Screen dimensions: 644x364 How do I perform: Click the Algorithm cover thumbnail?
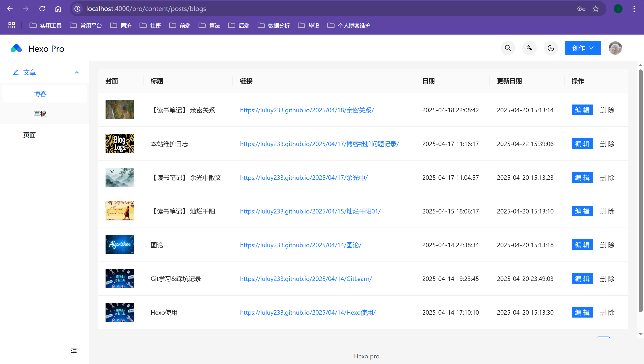120,245
